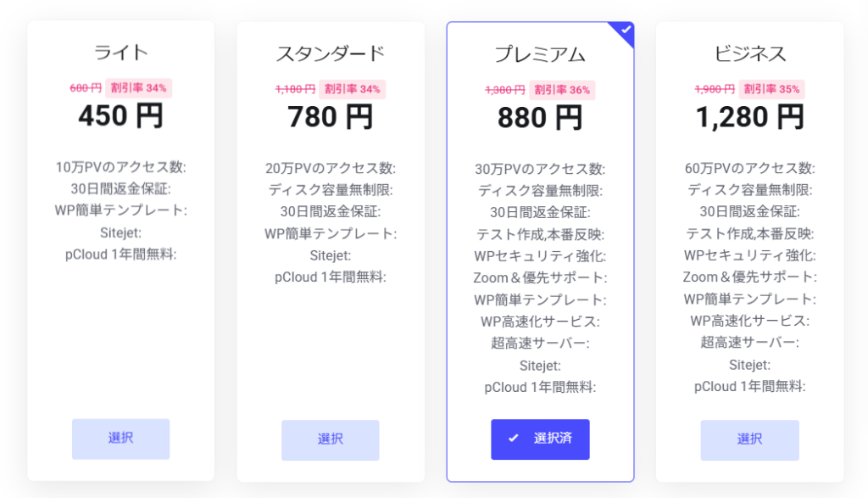Click the 割引率 34% badge on ライト plan
This screenshot has width=868, height=498.
pyautogui.click(x=138, y=87)
